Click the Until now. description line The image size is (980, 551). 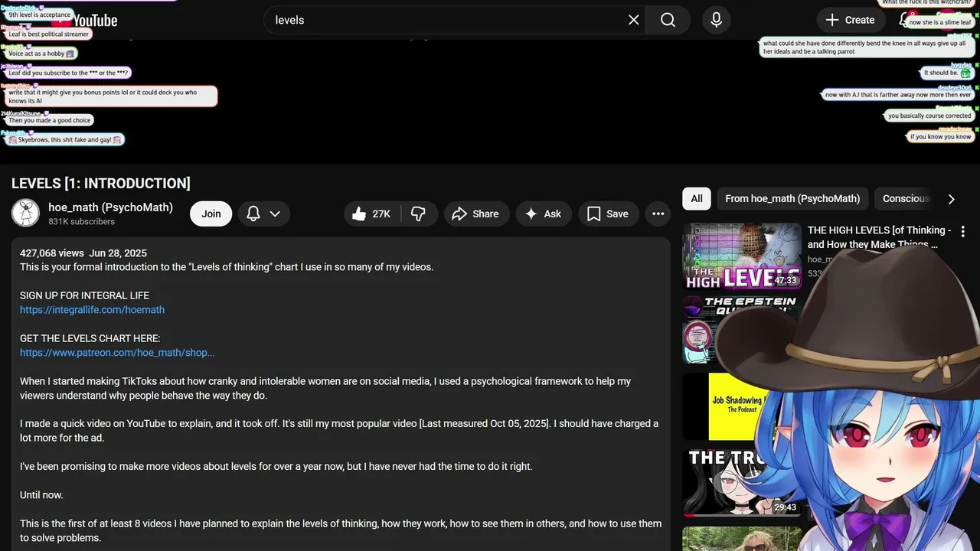tap(41, 495)
